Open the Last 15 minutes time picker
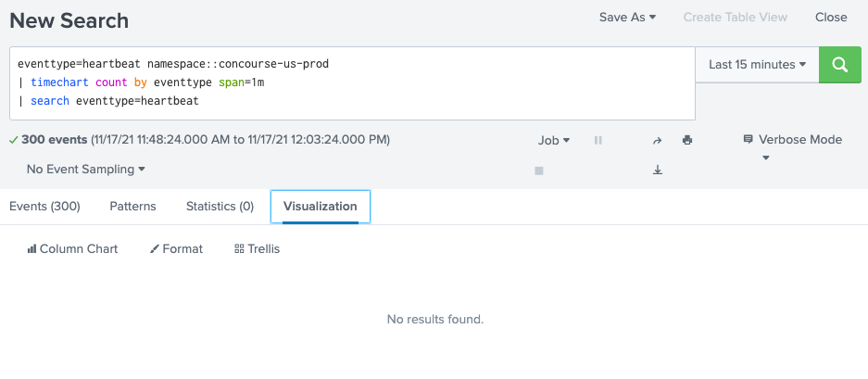Viewport: 868px width, 379px height. click(x=757, y=64)
